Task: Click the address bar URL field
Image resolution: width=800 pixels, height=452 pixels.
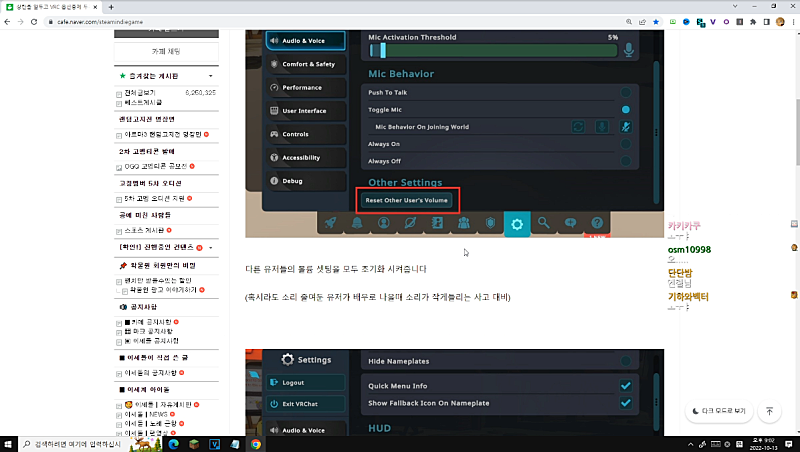Action: click(x=337, y=22)
